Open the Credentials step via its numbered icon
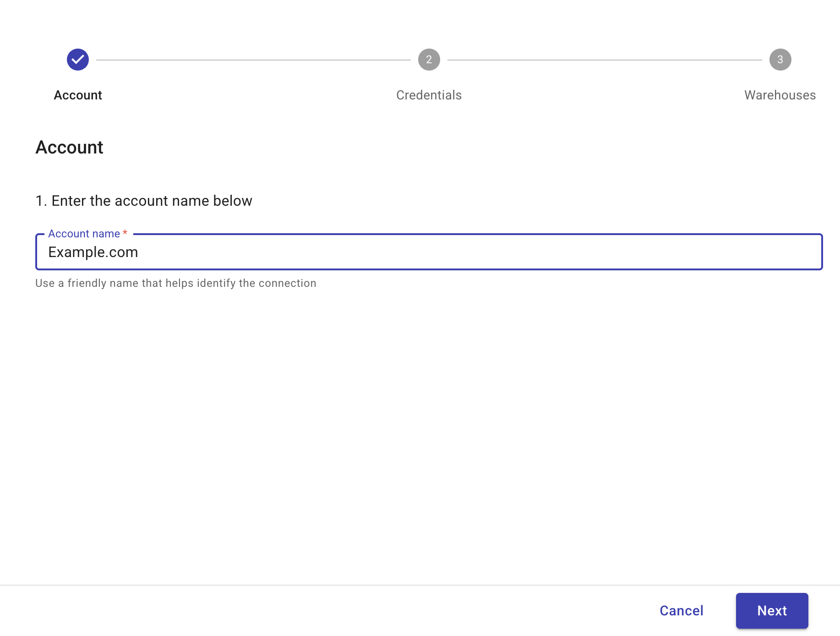This screenshot has height=636, width=840. pyautogui.click(x=428, y=59)
